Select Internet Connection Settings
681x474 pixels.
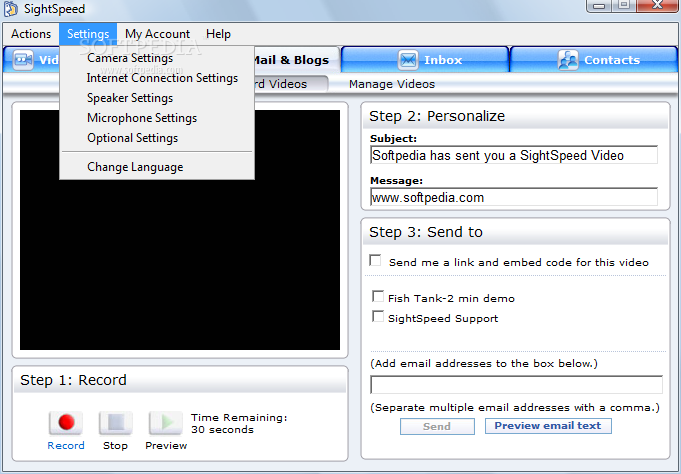pyautogui.click(x=157, y=78)
